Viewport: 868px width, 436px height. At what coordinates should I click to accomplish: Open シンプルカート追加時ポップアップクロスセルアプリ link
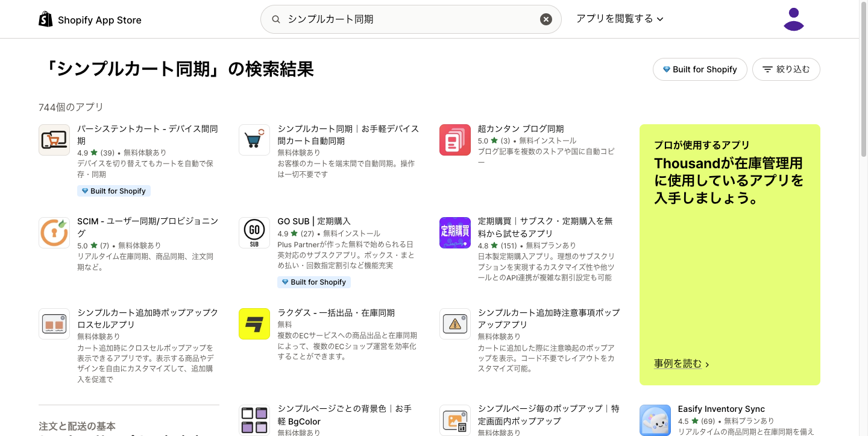click(x=148, y=318)
